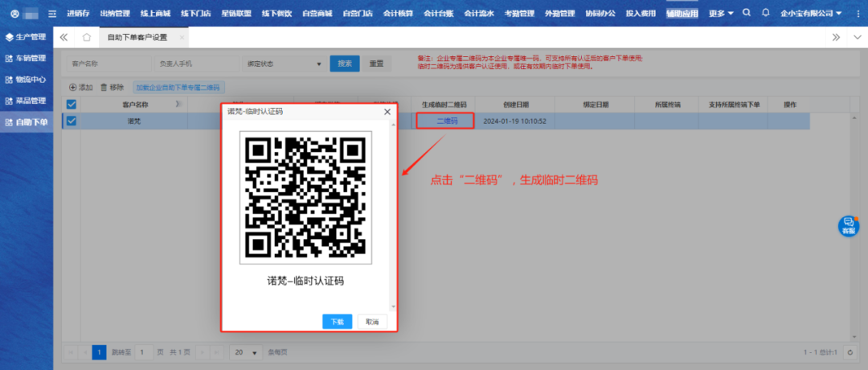
Task: Close the 诺梵-临时认证码 dialog with X
Action: pyautogui.click(x=387, y=112)
